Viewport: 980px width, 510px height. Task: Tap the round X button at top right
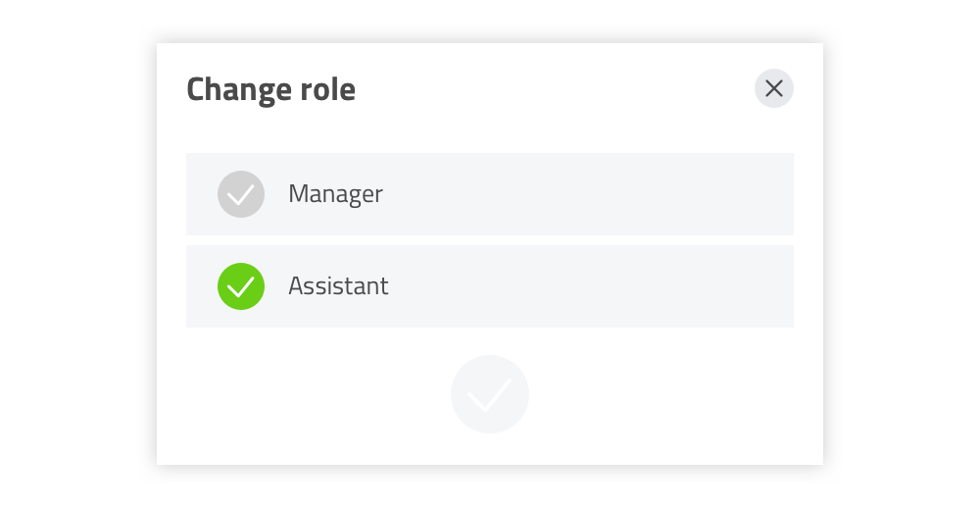tap(774, 88)
